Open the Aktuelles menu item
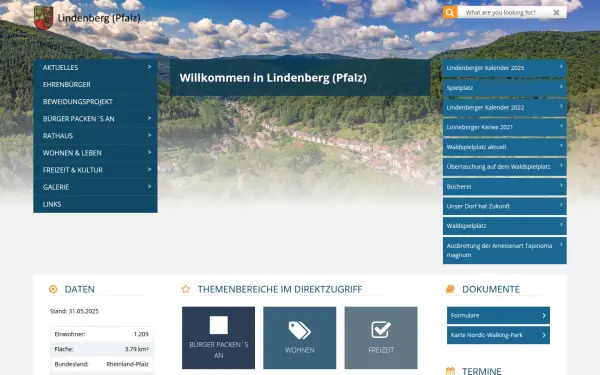 [60, 67]
